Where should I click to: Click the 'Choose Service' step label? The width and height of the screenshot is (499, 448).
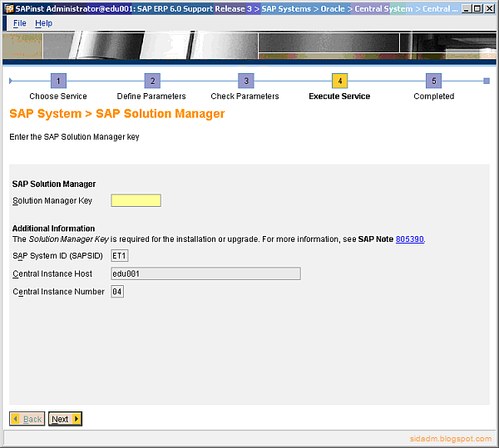tap(58, 96)
